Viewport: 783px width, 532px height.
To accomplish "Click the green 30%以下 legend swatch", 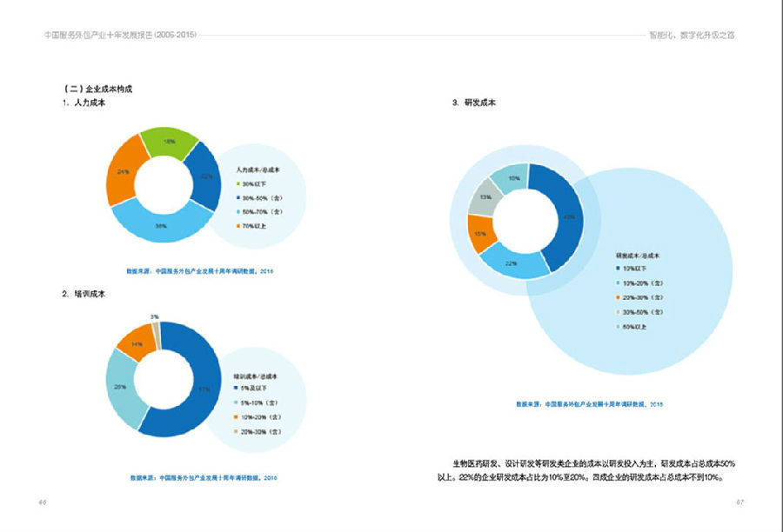I will pos(238,184).
